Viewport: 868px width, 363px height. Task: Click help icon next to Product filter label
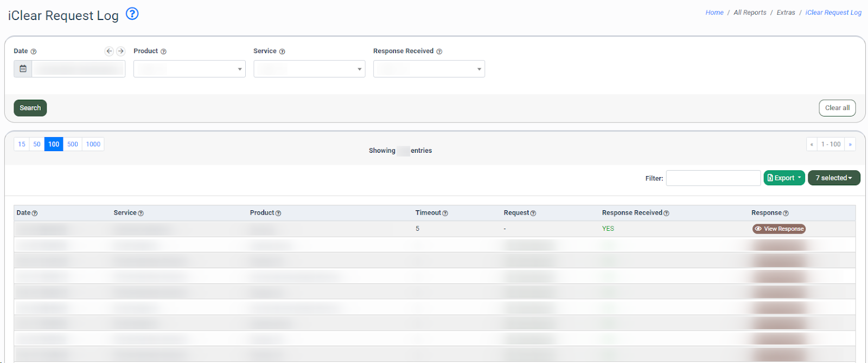[x=163, y=51]
